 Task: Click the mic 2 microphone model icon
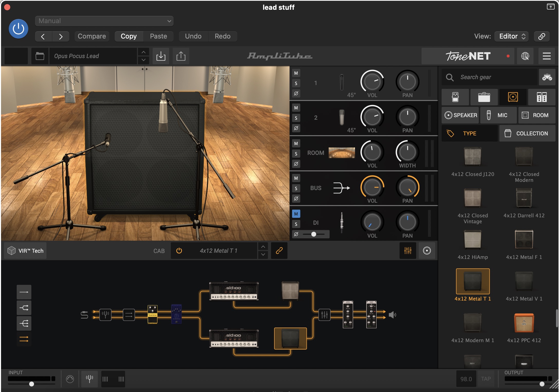tap(342, 117)
